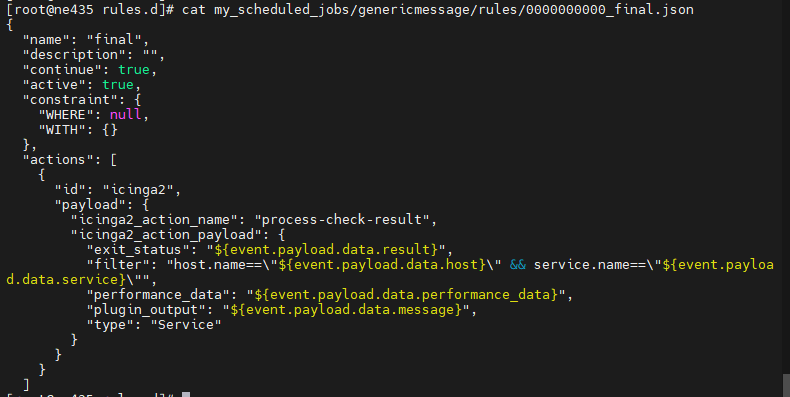Click the service.name== text in filter

589,264
